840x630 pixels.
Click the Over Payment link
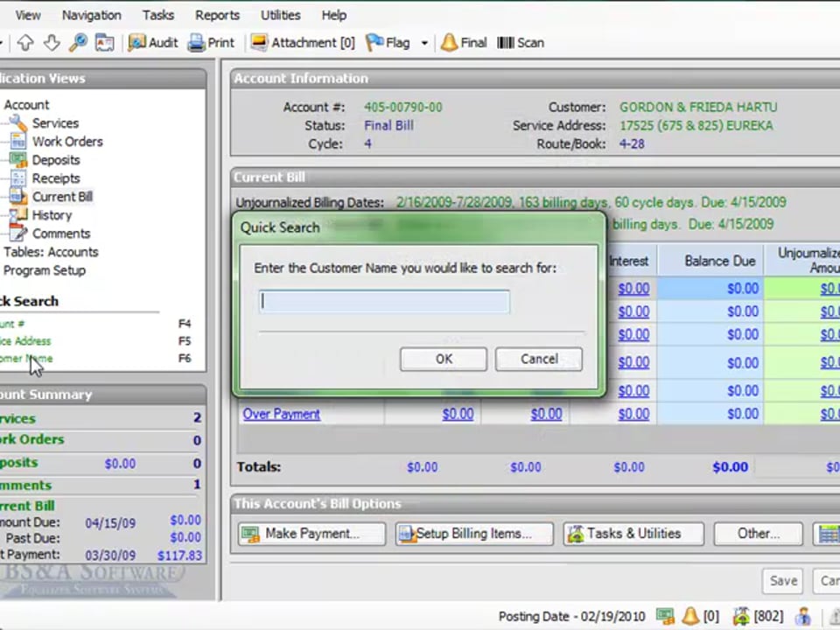coord(281,414)
